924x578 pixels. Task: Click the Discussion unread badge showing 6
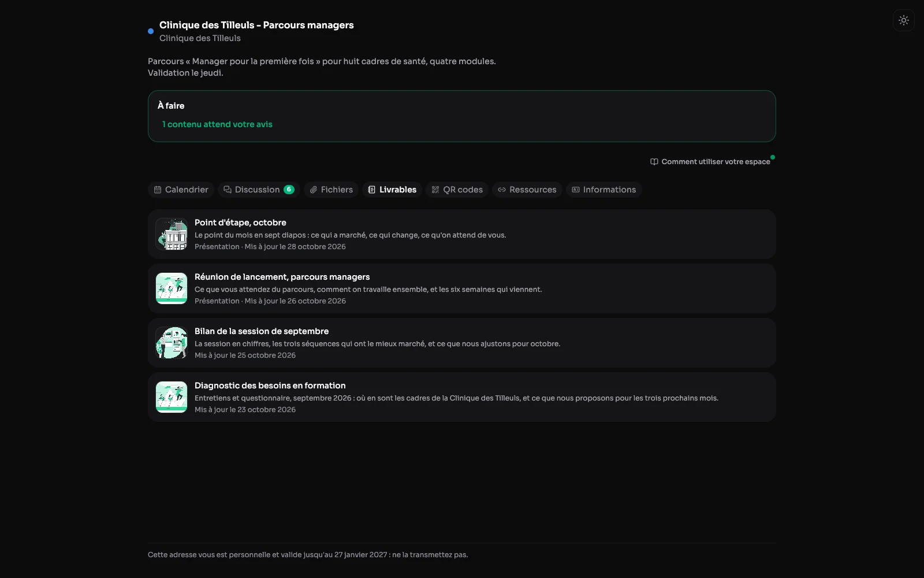click(x=289, y=190)
